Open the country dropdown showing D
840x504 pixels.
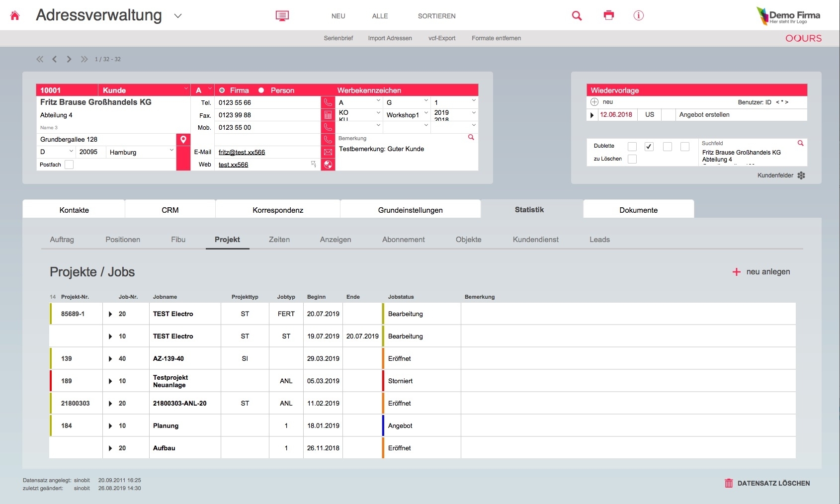click(x=71, y=151)
